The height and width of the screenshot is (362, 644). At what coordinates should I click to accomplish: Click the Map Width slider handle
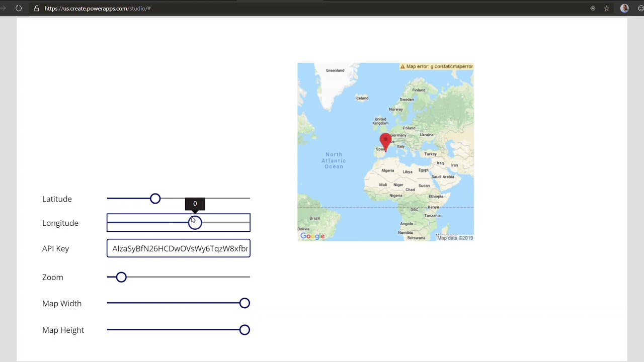(x=245, y=303)
